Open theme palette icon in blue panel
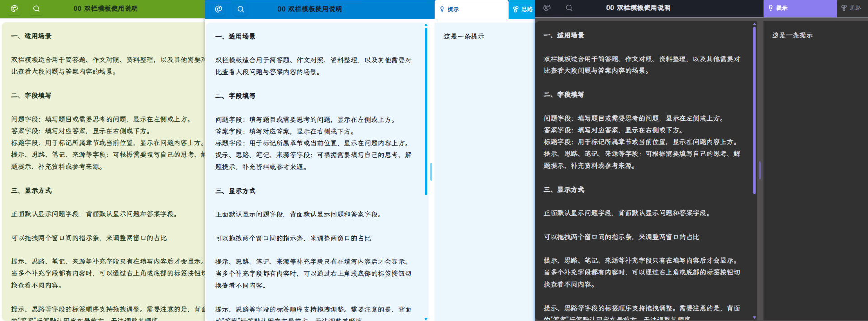 218,9
